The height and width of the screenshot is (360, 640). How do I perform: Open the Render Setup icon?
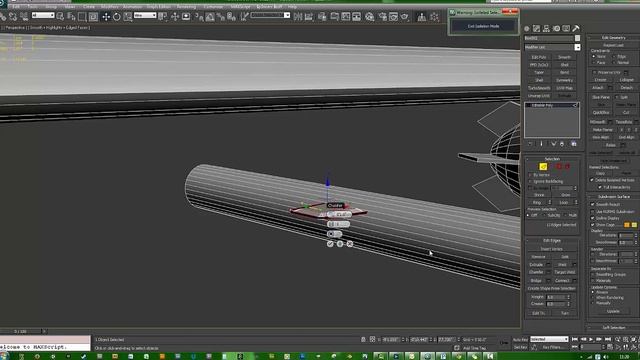tap(382, 16)
